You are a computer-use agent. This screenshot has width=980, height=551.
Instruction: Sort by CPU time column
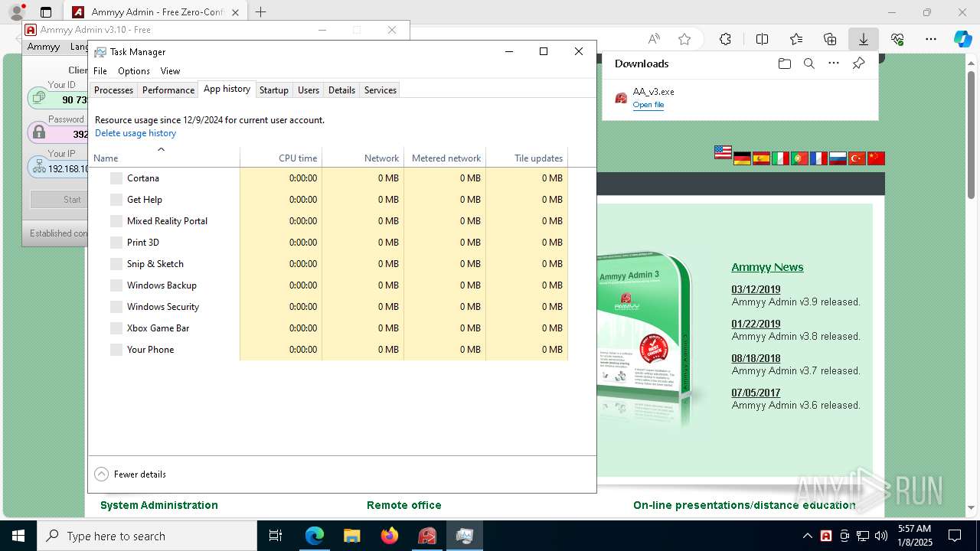[281, 158]
